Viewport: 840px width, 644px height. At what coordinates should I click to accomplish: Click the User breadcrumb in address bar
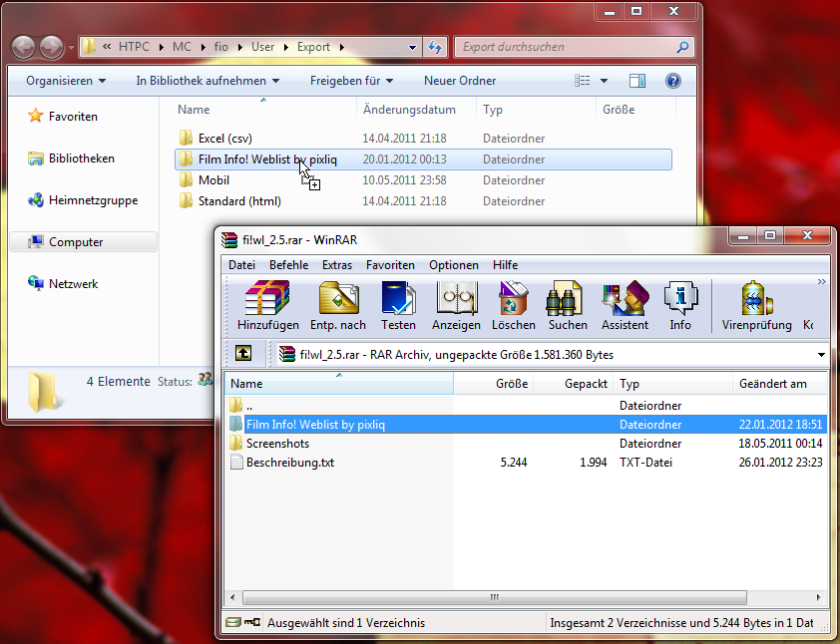coord(263,47)
